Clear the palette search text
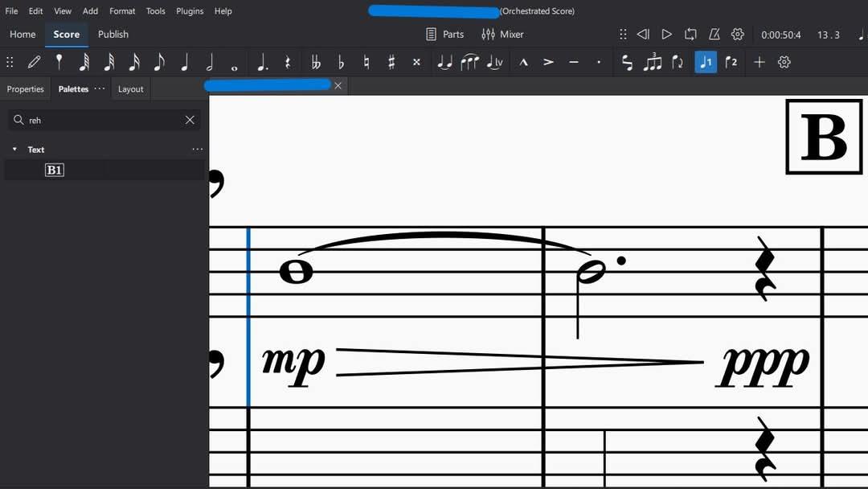The width and height of the screenshot is (868, 489). coord(190,120)
